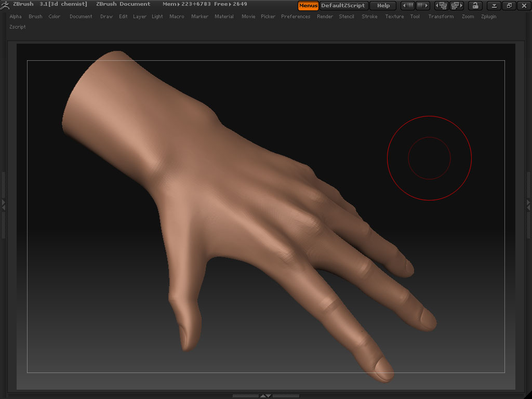This screenshot has width=532, height=399.
Task: Click the next UI colors arrow icon
Action: coord(422,5)
